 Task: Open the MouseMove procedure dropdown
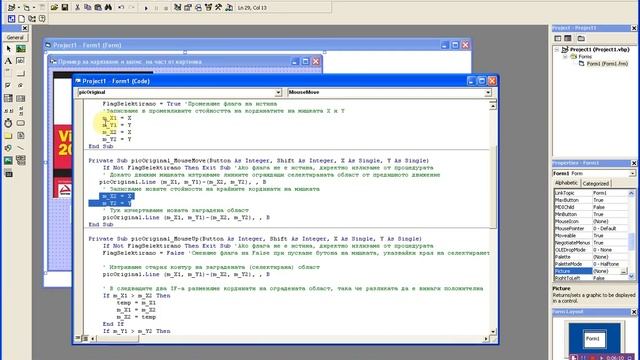(488, 93)
